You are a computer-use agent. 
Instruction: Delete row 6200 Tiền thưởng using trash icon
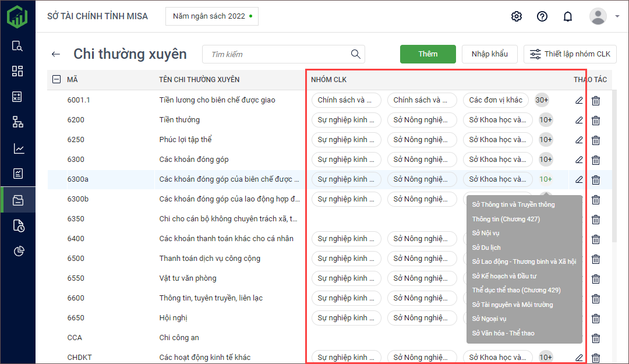coord(596,121)
